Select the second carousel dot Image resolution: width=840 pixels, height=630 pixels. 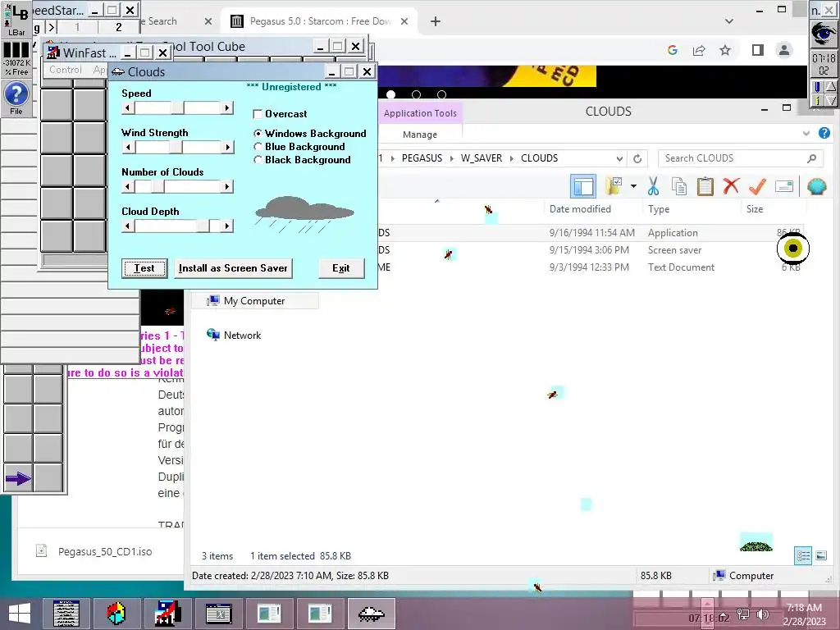click(x=416, y=95)
